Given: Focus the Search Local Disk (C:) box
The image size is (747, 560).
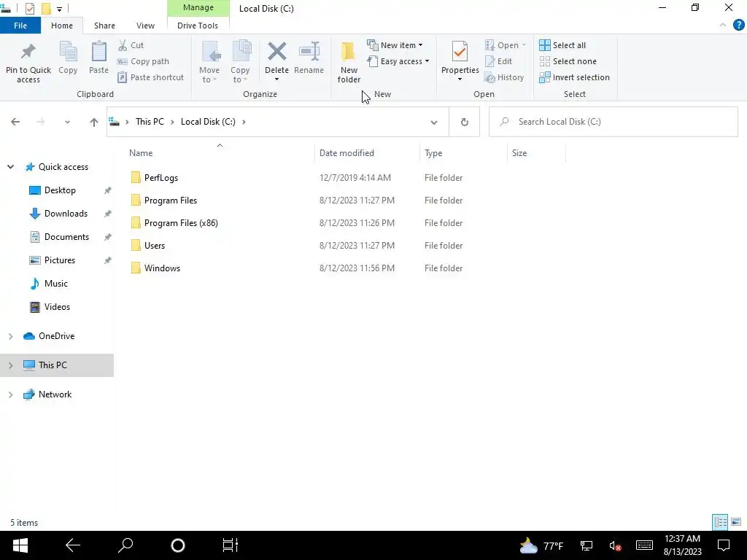Looking at the screenshot, I should coord(613,122).
